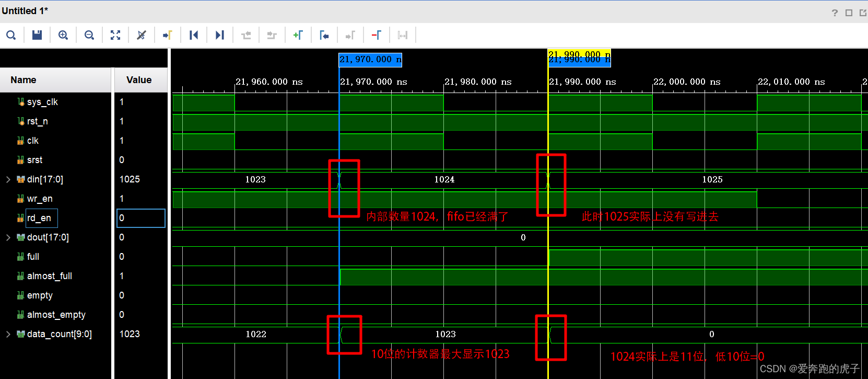Zoom out of the waveform
868x379 pixels.
[x=89, y=35]
